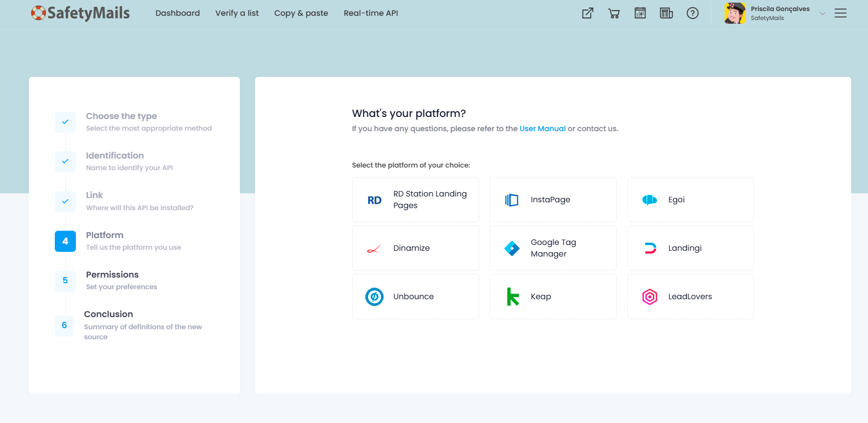Image resolution: width=868 pixels, height=423 pixels.
Task: Select the InstaPage logo icon
Action: [x=512, y=200]
